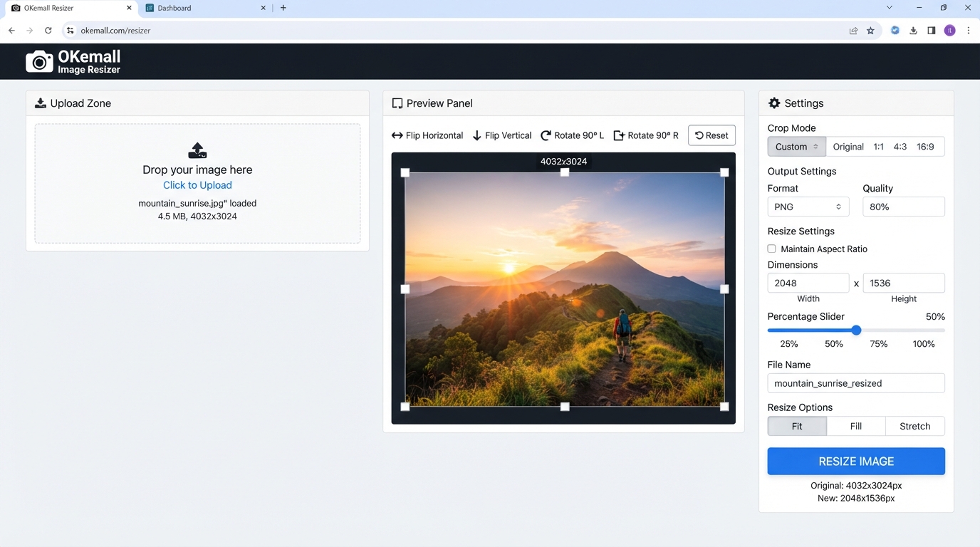Click the Height field showing 1536
This screenshot has width=980, height=547.
[x=903, y=283]
